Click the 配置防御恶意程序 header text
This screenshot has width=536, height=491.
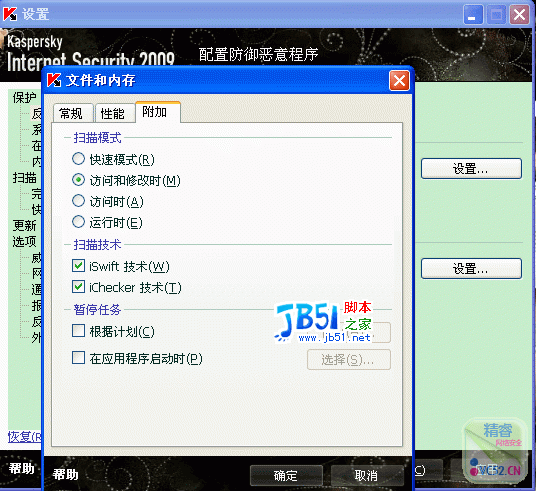259,54
